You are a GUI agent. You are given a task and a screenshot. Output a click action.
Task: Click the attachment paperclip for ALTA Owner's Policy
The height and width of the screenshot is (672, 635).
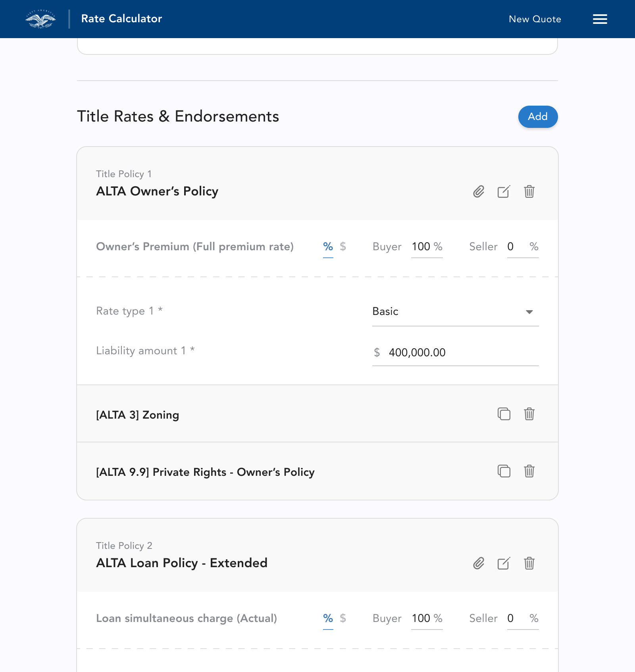pos(479,192)
